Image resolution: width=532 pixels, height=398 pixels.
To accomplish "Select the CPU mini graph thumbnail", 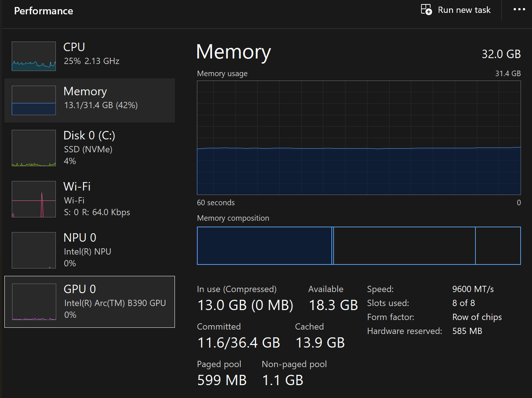I will [x=34, y=56].
